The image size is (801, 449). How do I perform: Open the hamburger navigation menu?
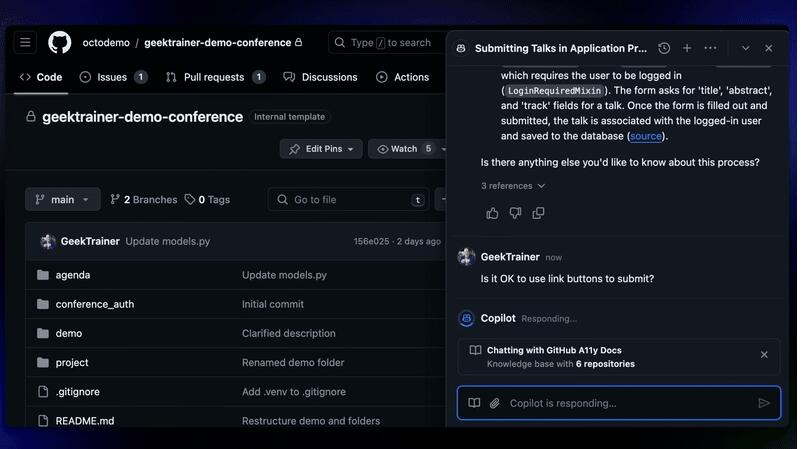pyautogui.click(x=25, y=42)
